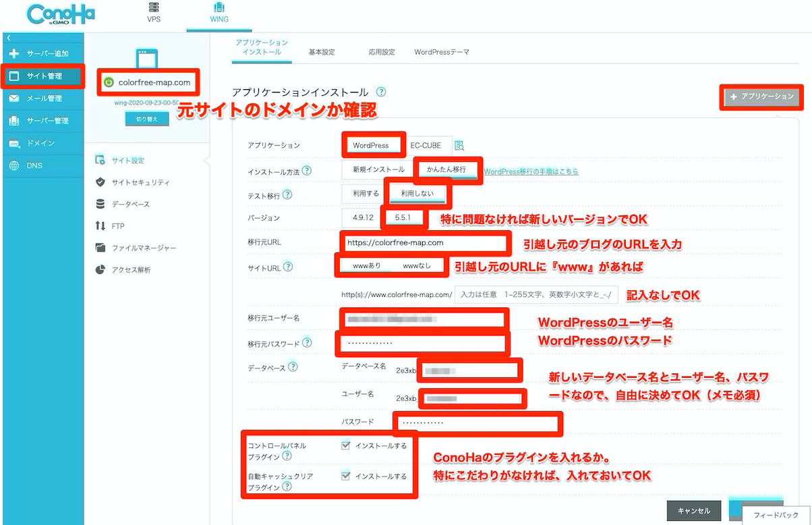Click the サーバー管理 server icon

pyautogui.click(x=13, y=121)
